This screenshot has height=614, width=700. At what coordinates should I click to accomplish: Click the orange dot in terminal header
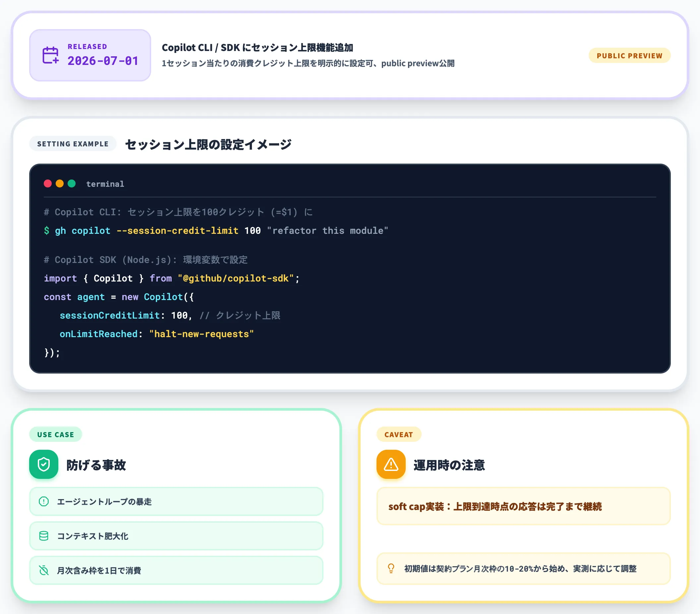[x=60, y=184]
